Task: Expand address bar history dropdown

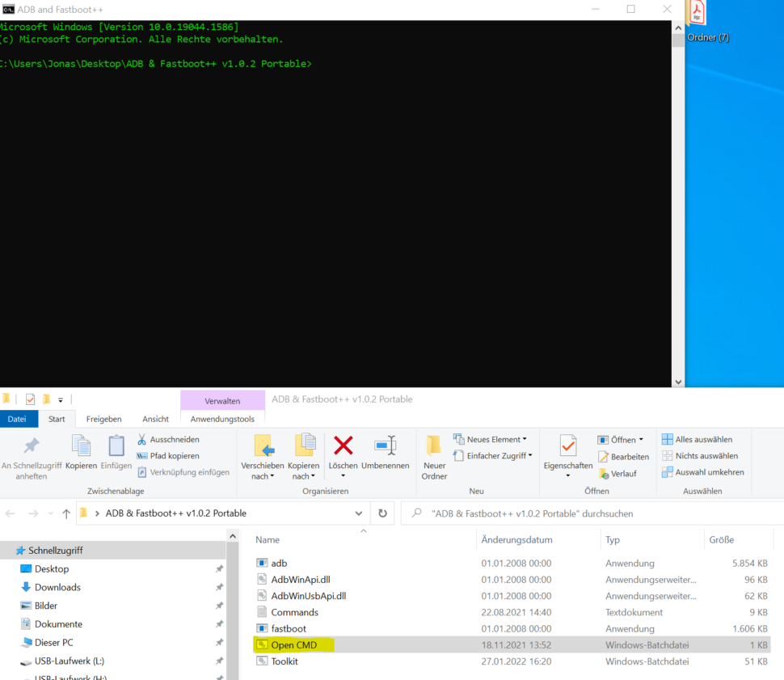Action: pyautogui.click(x=359, y=513)
